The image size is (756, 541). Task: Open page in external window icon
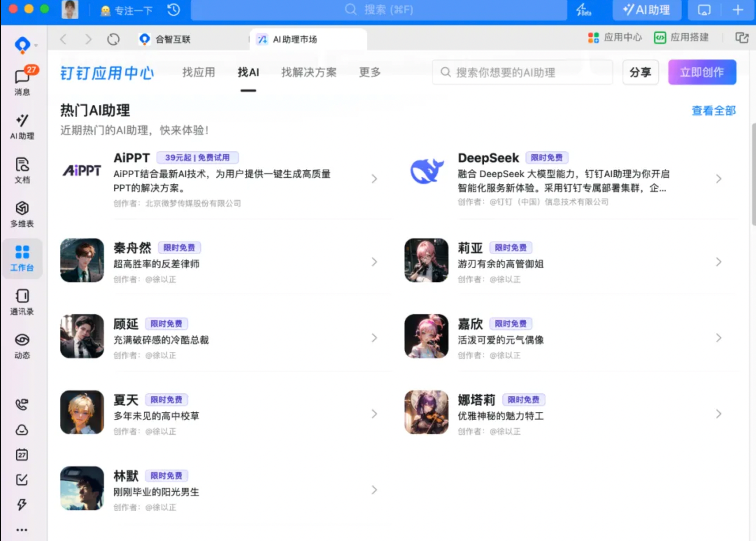(742, 37)
